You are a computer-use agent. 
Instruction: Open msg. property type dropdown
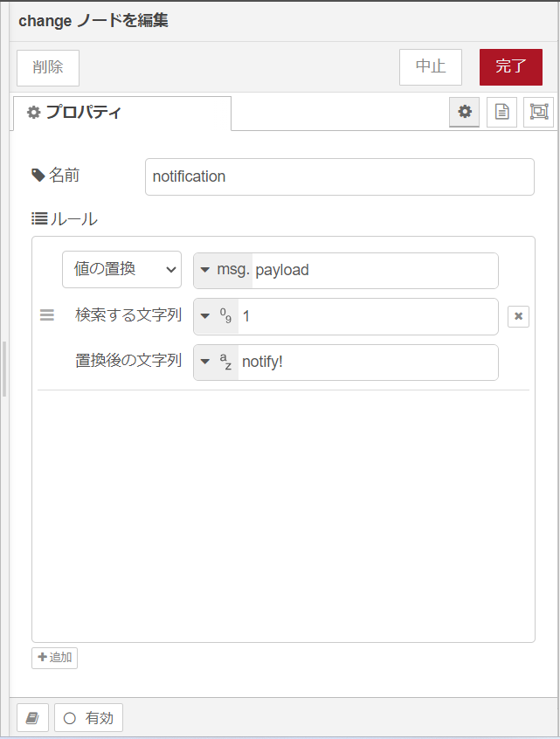point(224,271)
